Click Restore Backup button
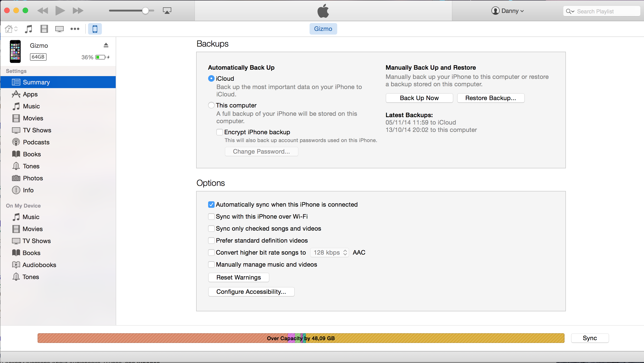This screenshot has width=644, height=363. pos(490,98)
